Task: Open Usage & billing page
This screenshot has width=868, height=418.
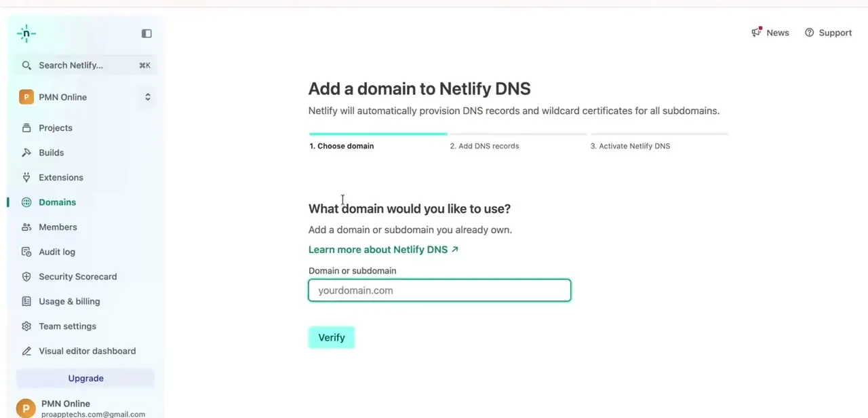Action: click(69, 301)
